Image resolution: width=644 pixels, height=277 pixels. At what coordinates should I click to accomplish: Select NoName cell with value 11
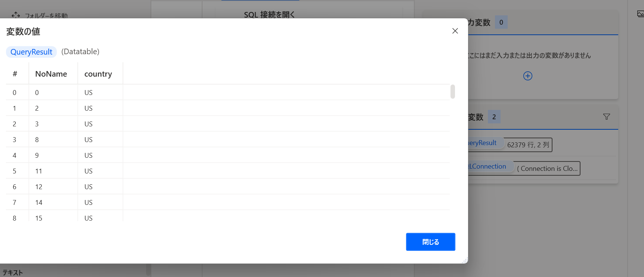[53, 171]
